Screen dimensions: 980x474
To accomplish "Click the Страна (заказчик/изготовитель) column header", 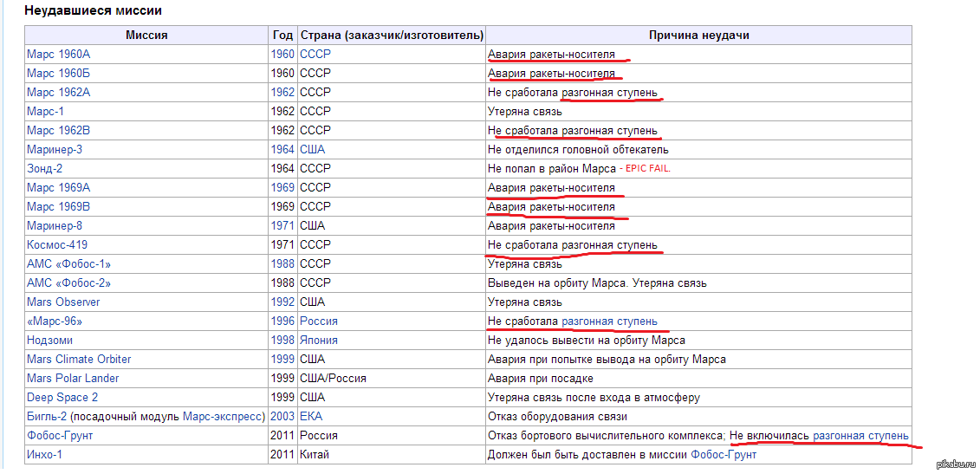I will (392, 35).
